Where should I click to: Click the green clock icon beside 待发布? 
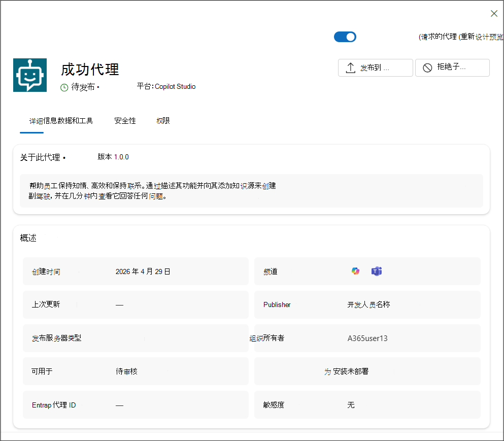tap(64, 87)
